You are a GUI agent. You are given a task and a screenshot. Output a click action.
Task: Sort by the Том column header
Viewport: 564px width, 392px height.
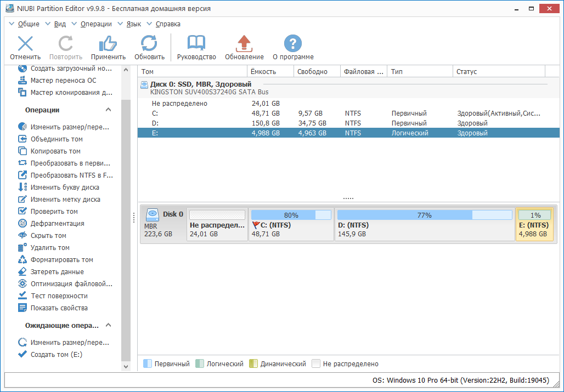click(193, 71)
